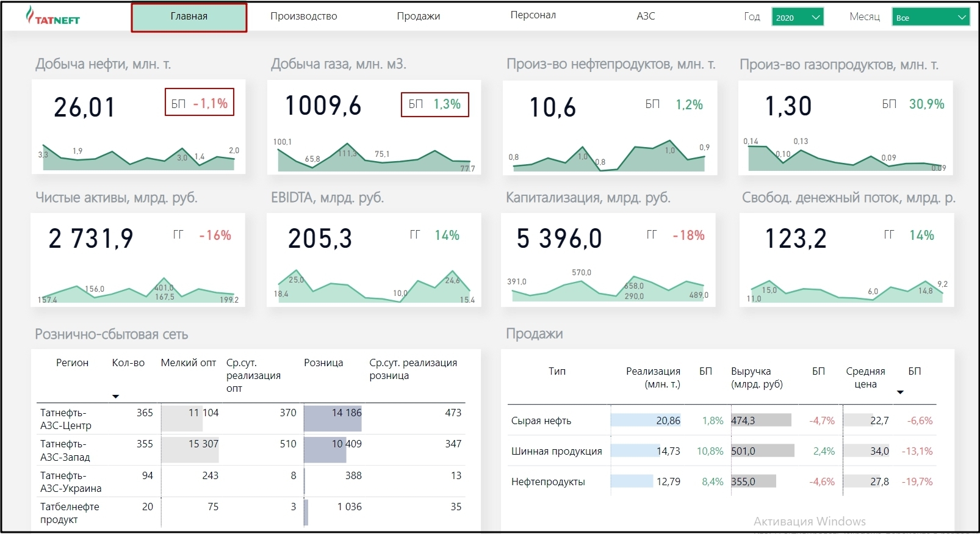Screen dimensions: 980x534
Task: Click the Добыча газа sparkline chart
Action: [374, 156]
